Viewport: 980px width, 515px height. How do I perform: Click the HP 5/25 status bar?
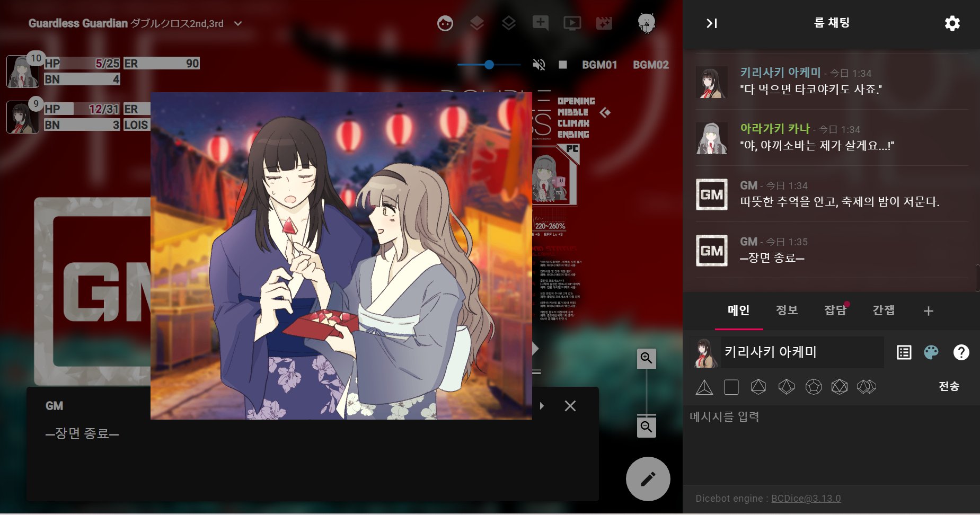(82, 64)
